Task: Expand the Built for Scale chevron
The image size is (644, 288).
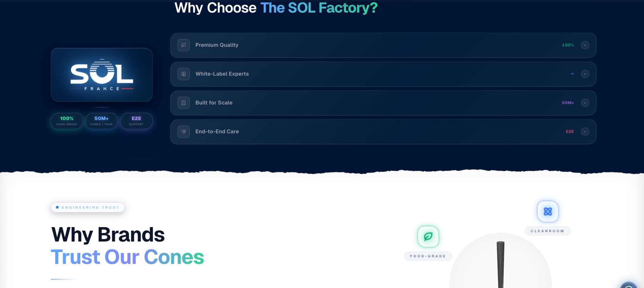Action: 585,103
